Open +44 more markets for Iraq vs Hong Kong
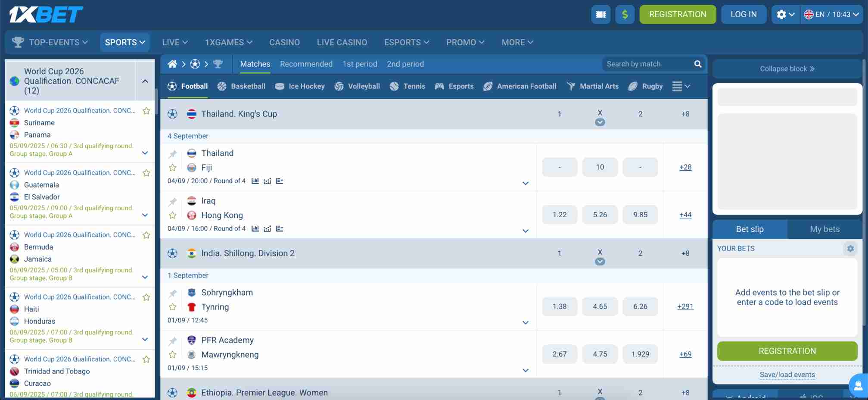The height and width of the screenshot is (400, 868). 685,215
